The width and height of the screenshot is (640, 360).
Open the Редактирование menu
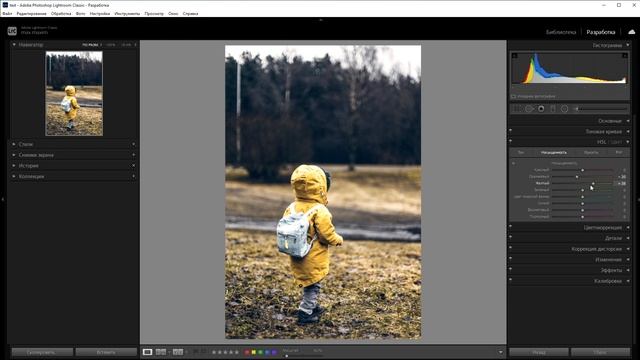[x=31, y=13]
